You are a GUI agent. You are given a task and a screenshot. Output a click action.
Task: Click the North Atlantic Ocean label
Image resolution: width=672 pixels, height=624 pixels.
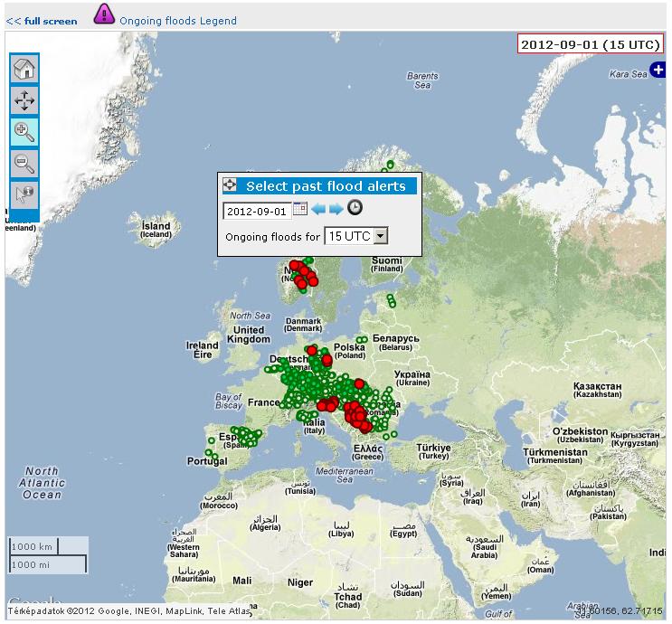point(42,483)
